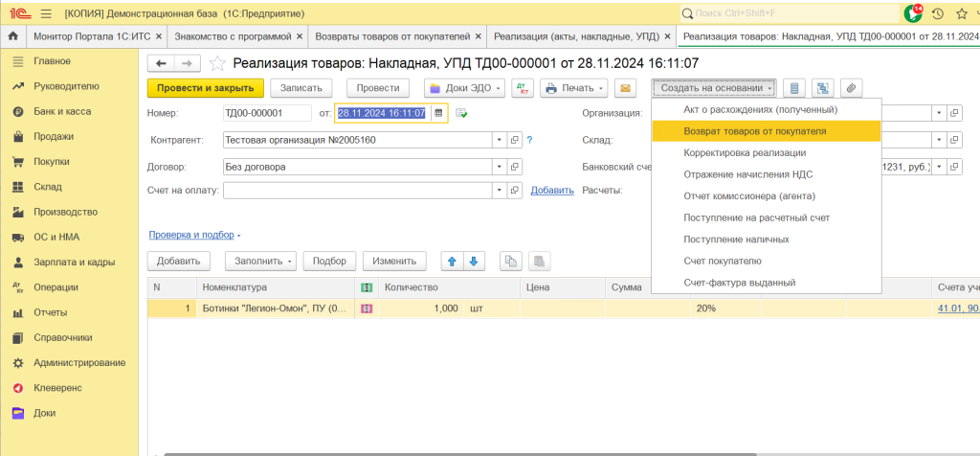The width and height of the screenshot is (980, 456).
Task: Expand the Контрагент dropdown arrow
Action: point(500,140)
